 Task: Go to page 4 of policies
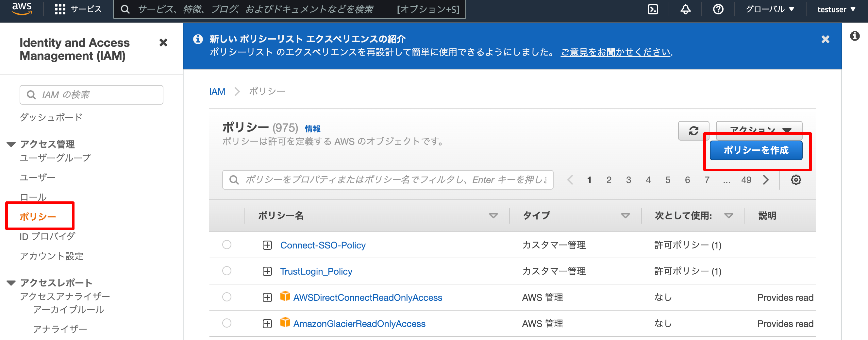click(x=648, y=180)
